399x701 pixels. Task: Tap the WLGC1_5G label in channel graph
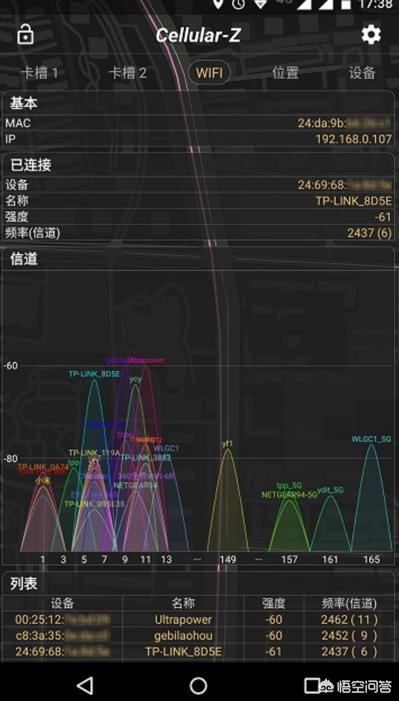click(x=371, y=439)
